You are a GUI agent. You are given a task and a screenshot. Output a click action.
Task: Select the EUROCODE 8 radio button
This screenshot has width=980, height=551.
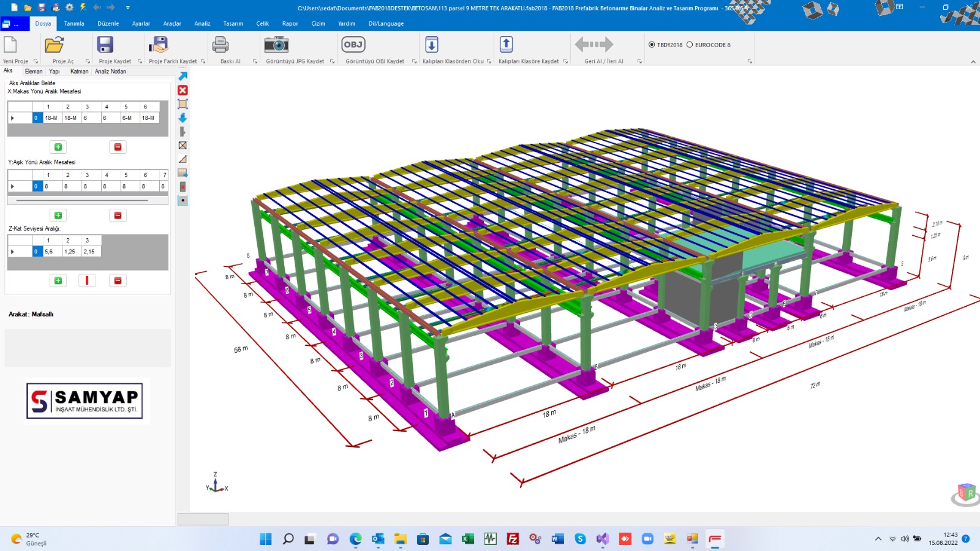(x=690, y=45)
